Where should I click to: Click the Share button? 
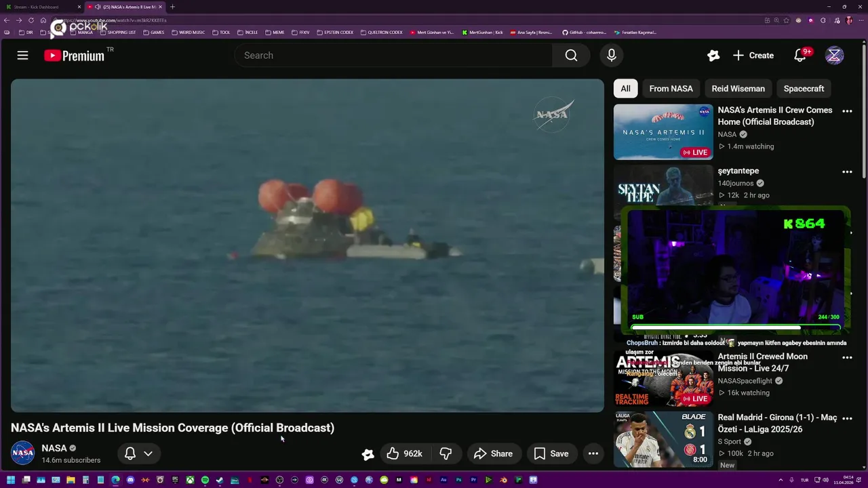493,453
